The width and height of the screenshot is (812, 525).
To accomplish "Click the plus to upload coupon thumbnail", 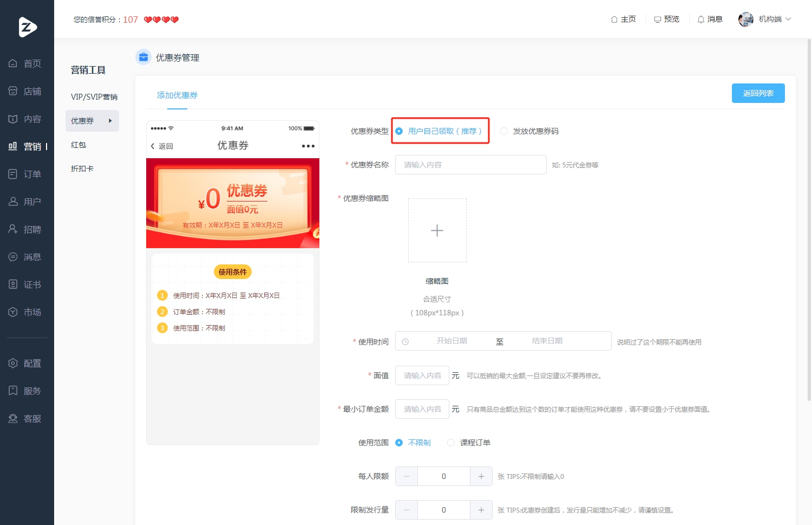I will pyautogui.click(x=437, y=230).
